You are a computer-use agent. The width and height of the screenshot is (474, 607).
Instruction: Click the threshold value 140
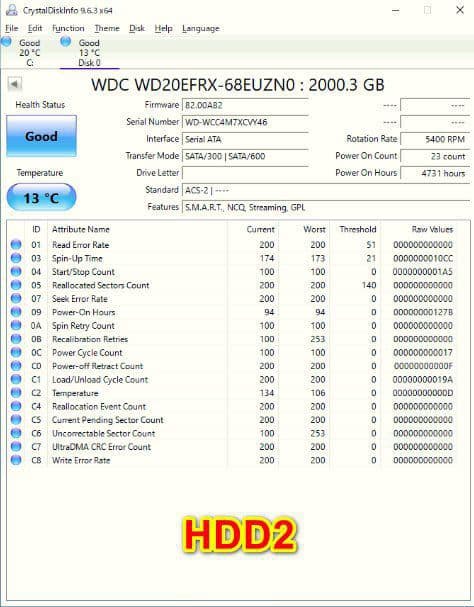(x=369, y=285)
